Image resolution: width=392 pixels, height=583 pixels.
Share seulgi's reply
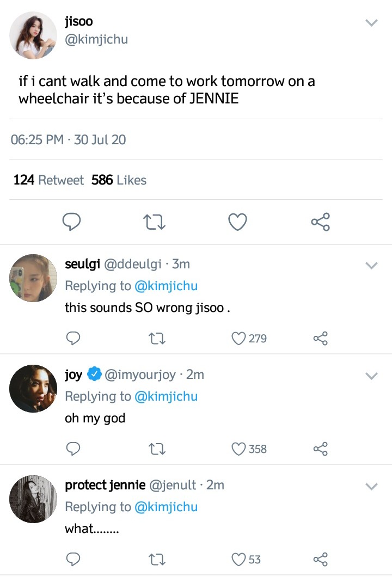click(321, 339)
